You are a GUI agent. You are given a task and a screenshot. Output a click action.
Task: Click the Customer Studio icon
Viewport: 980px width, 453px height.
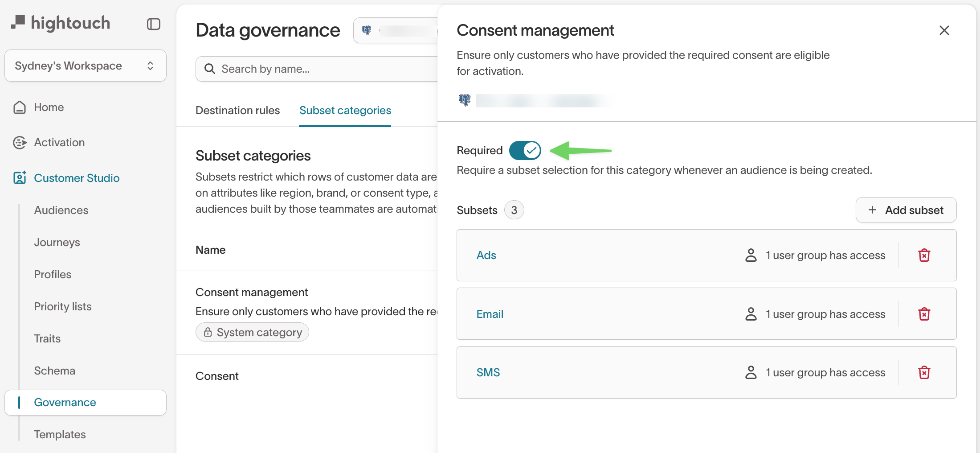(20, 178)
